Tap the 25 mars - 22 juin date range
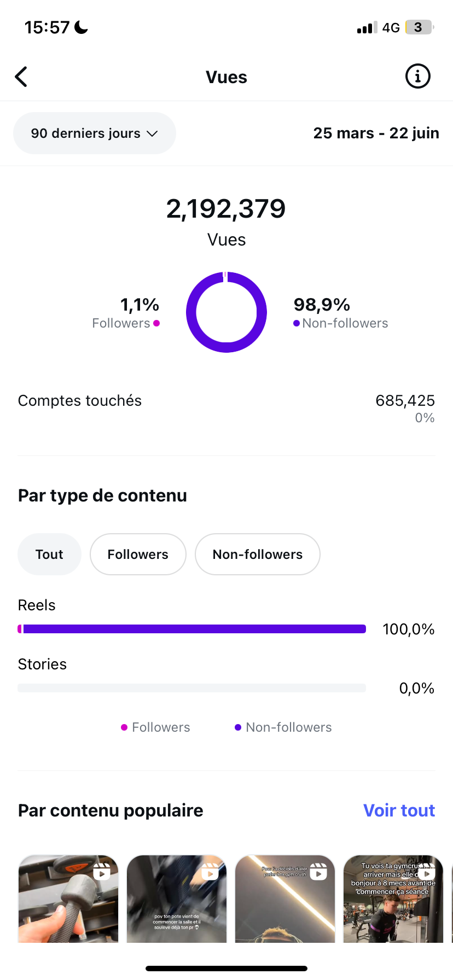Screen dimensions: 453x980 [x=376, y=133]
